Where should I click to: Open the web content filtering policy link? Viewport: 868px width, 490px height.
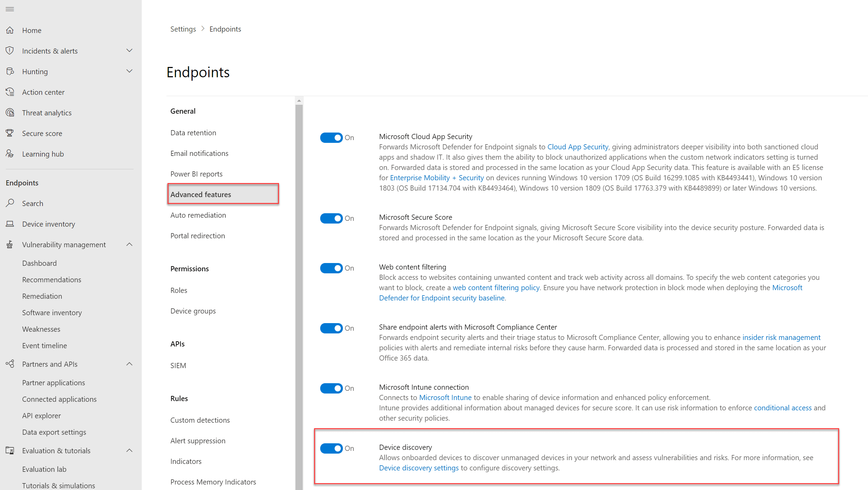tap(496, 287)
